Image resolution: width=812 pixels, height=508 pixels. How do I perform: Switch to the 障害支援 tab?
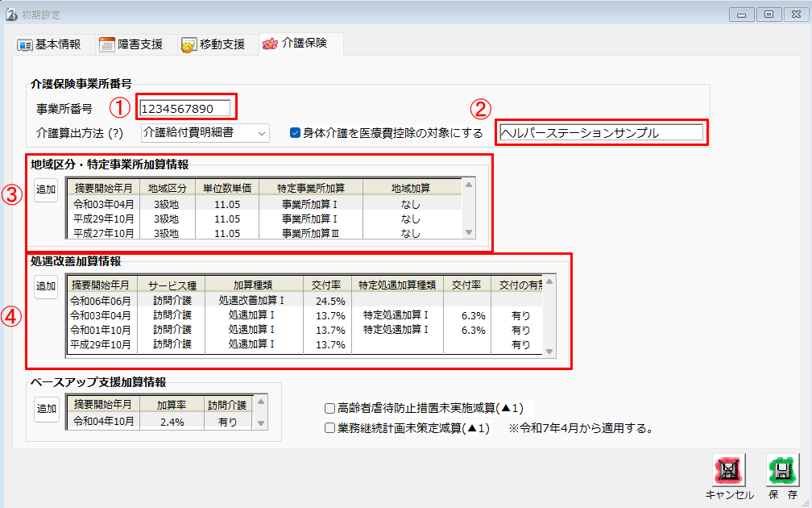[x=131, y=44]
